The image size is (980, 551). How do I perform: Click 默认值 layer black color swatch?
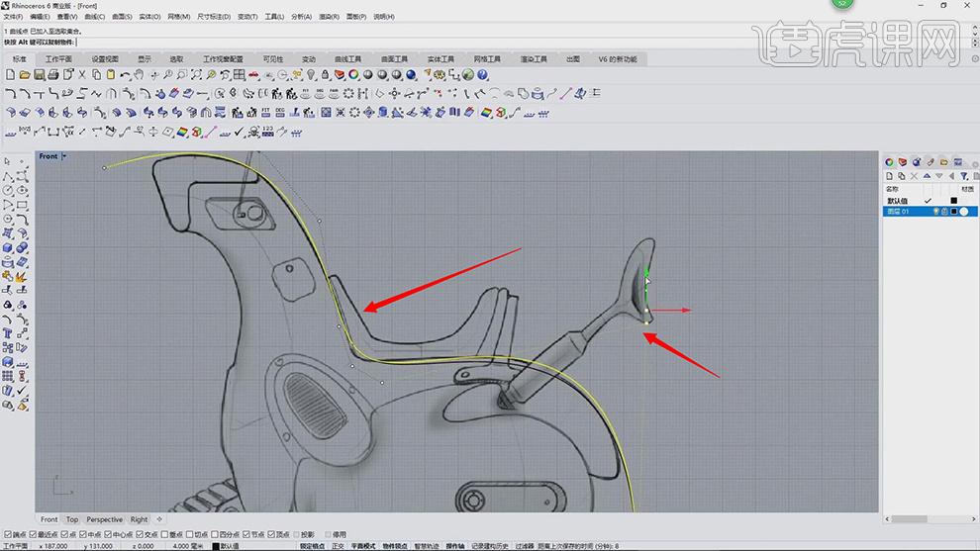[x=953, y=201]
